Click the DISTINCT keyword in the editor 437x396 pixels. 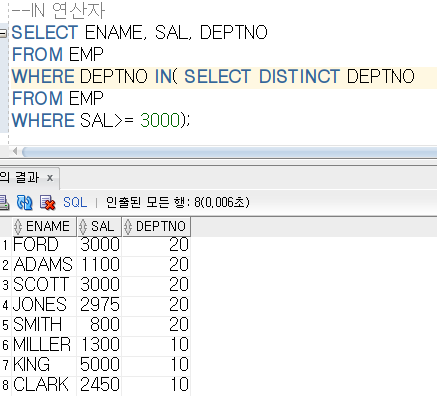point(299,76)
